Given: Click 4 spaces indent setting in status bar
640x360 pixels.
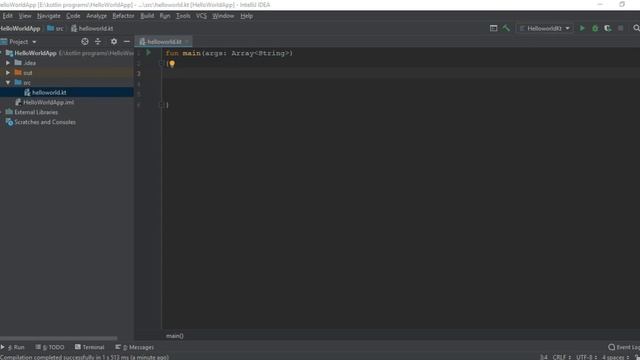Looking at the screenshot, I should click(616, 357).
